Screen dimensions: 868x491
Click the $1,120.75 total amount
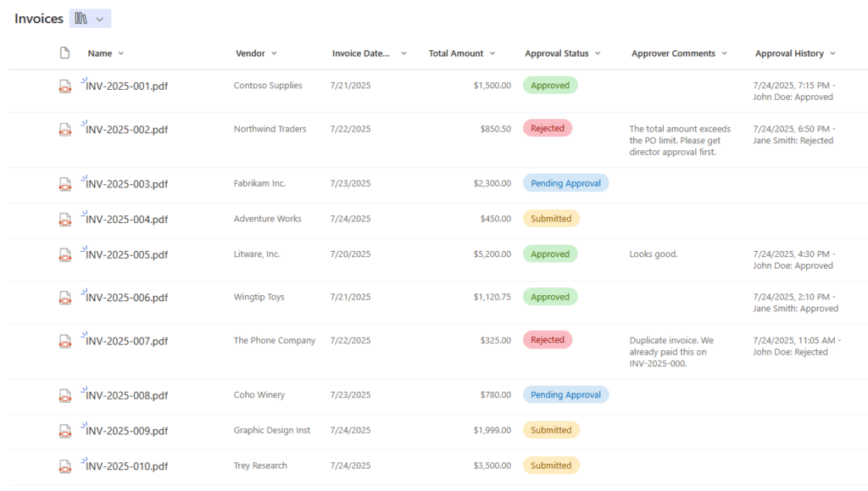pos(492,297)
